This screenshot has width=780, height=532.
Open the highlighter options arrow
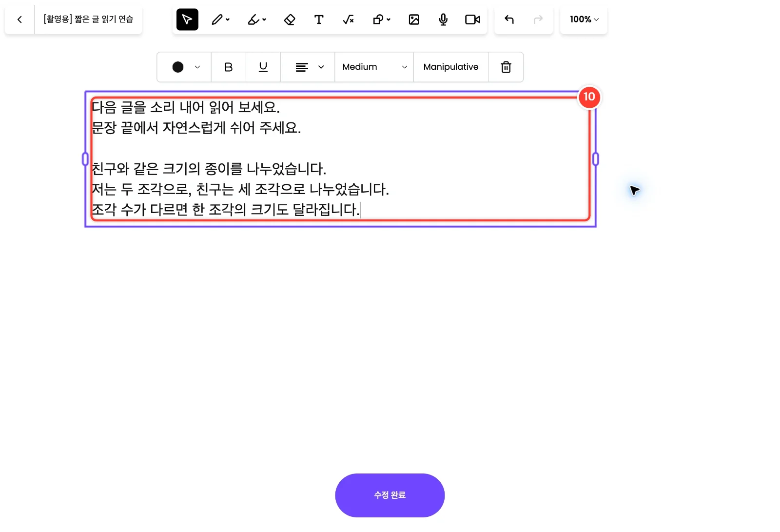(264, 20)
